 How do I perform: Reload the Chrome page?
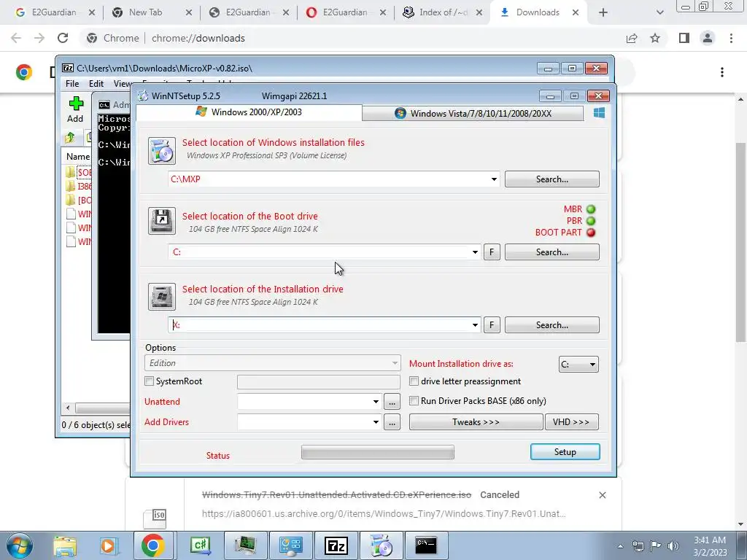pos(63,38)
